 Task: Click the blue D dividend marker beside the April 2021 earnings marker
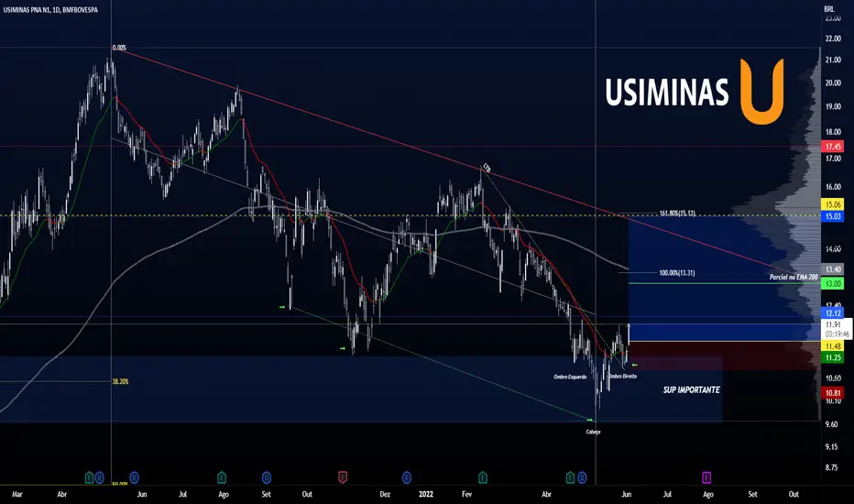pos(99,477)
